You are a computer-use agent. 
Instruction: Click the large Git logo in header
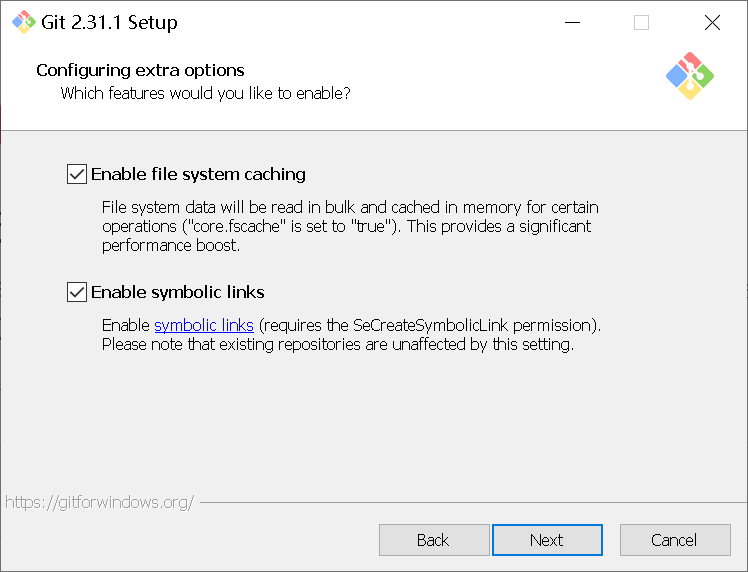pos(690,76)
